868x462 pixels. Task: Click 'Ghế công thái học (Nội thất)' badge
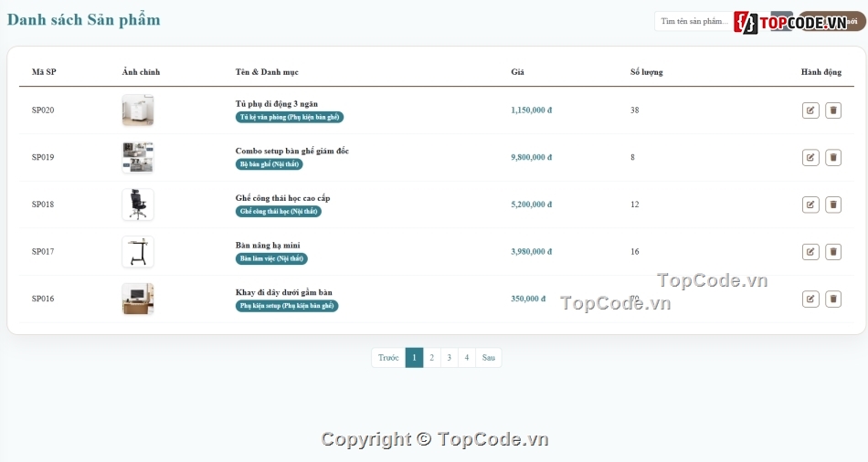point(279,211)
